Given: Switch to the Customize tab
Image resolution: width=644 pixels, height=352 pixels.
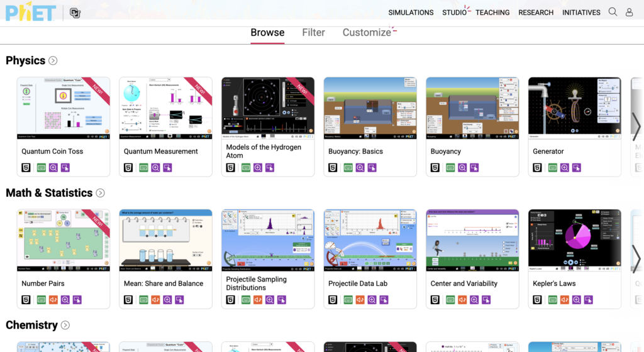Looking at the screenshot, I should tap(367, 33).
